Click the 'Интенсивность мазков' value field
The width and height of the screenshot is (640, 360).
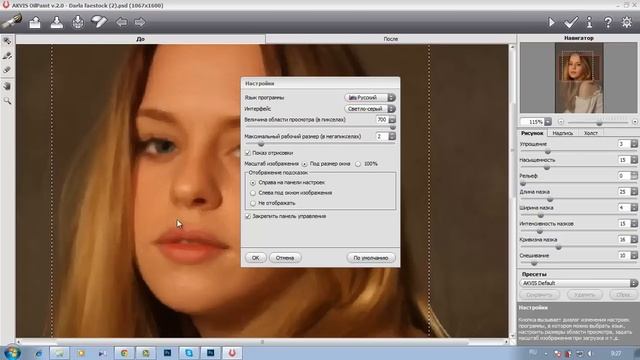[x=624, y=223]
